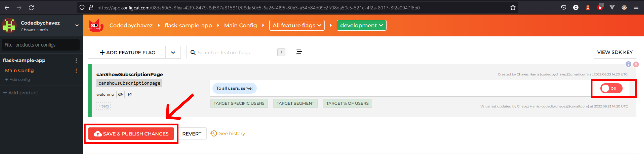Open the list view hamburger icon
The height and width of the screenshot is (154, 644).
(x=299, y=52)
